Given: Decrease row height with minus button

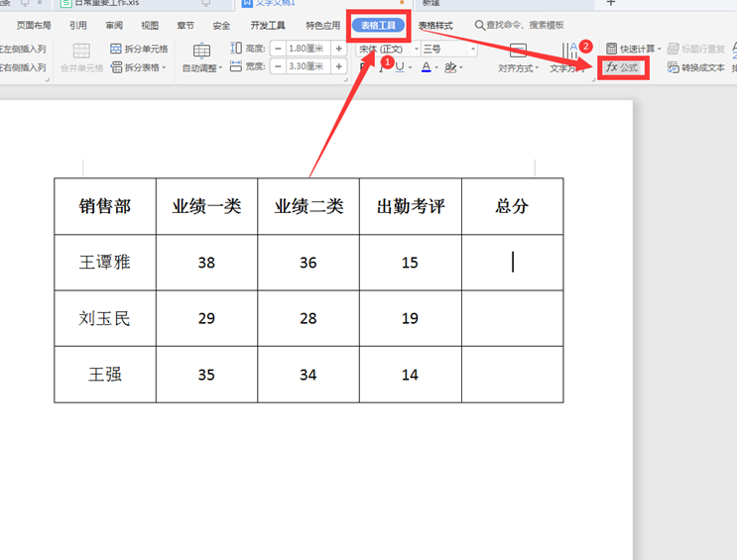Looking at the screenshot, I should click(x=279, y=49).
